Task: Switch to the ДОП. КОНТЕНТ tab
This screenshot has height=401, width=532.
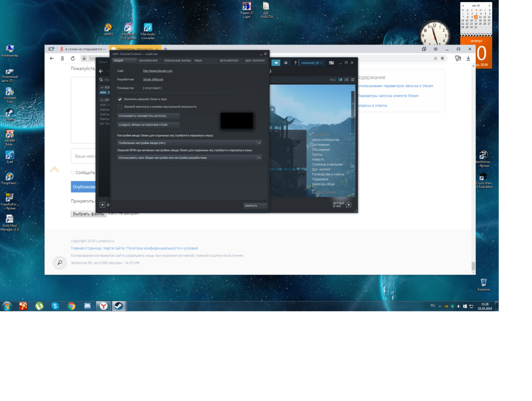Action: 255,61
